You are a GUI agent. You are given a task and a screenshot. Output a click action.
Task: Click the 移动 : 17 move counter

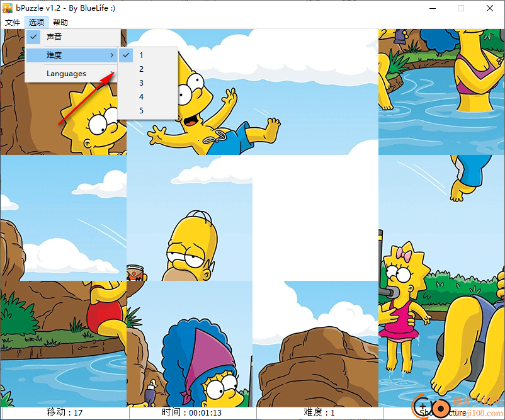tap(65, 412)
